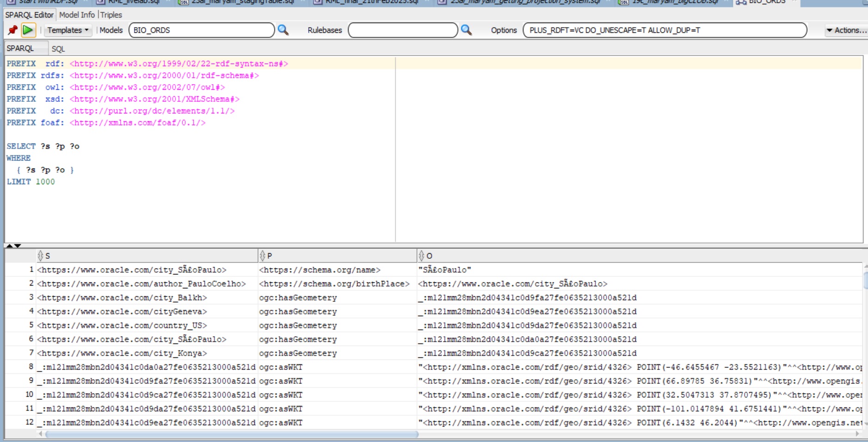
Task: Click the horizontal scrollbar under results
Action: (231, 434)
